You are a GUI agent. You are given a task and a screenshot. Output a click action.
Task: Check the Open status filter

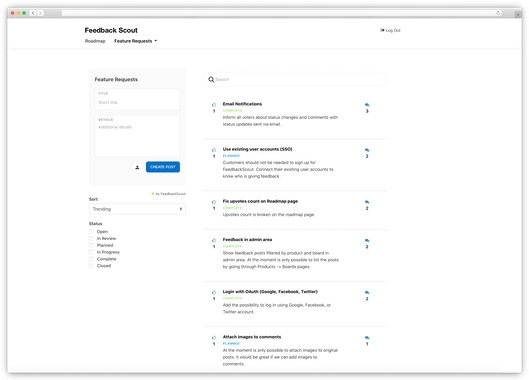[x=91, y=232]
